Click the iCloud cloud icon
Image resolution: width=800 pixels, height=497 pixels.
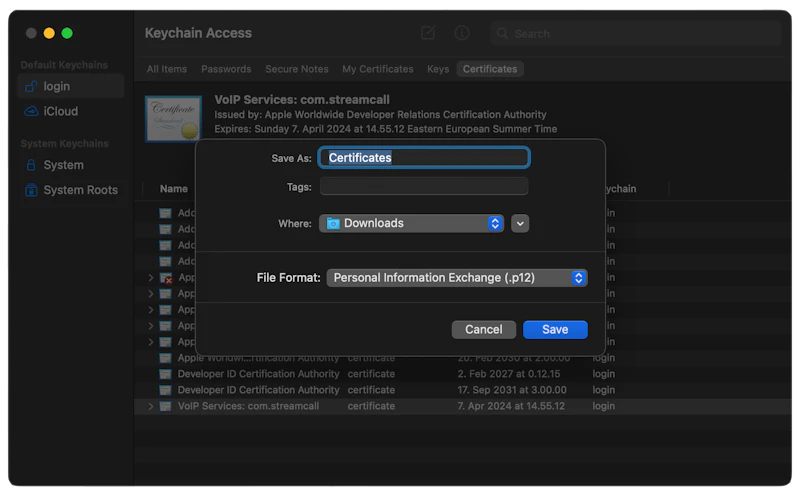[31, 111]
